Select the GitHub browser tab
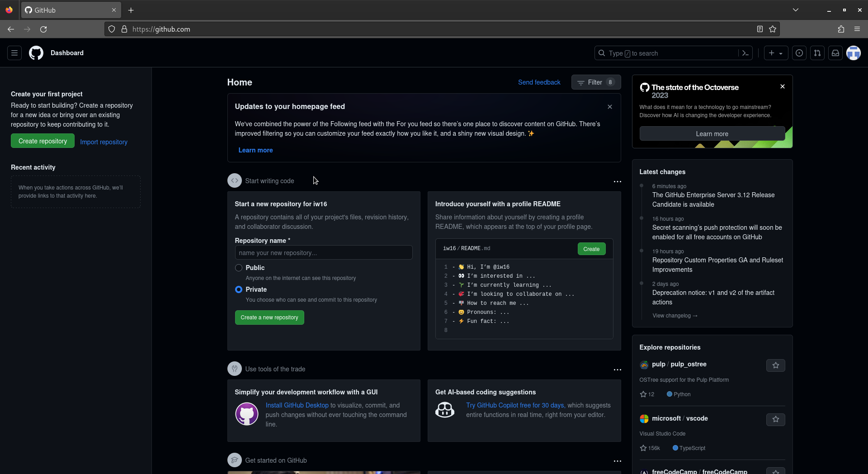868x474 pixels. tap(70, 10)
